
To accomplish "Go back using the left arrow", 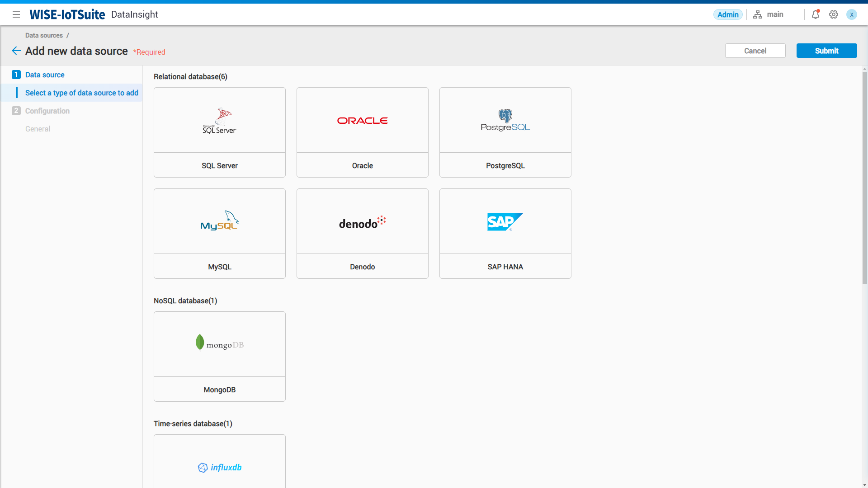I will click(16, 51).
